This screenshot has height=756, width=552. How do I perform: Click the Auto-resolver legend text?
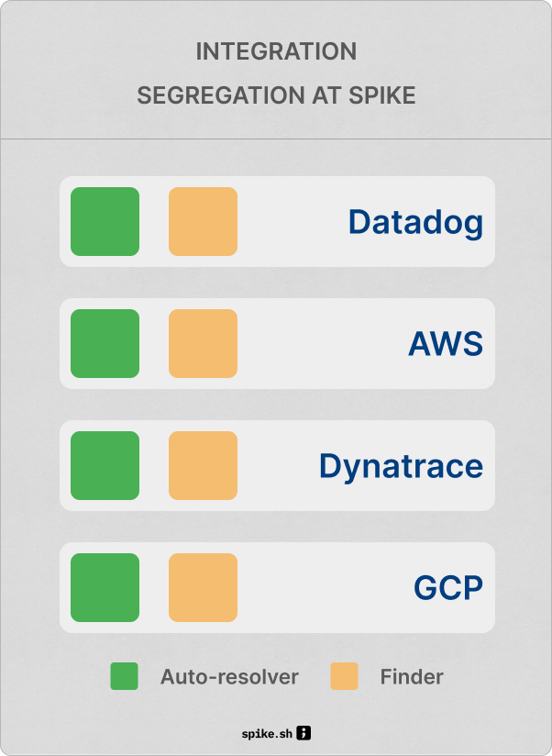point(229,677)
